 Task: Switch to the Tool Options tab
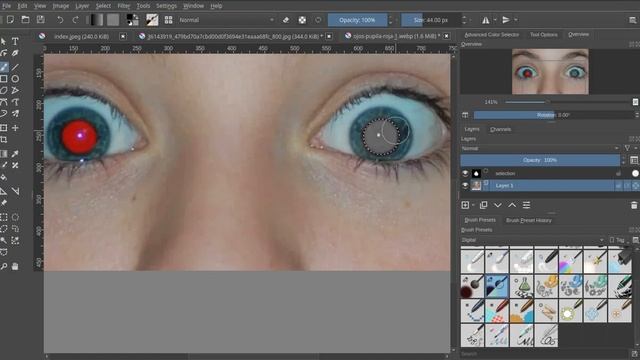(x=544, y=35)
